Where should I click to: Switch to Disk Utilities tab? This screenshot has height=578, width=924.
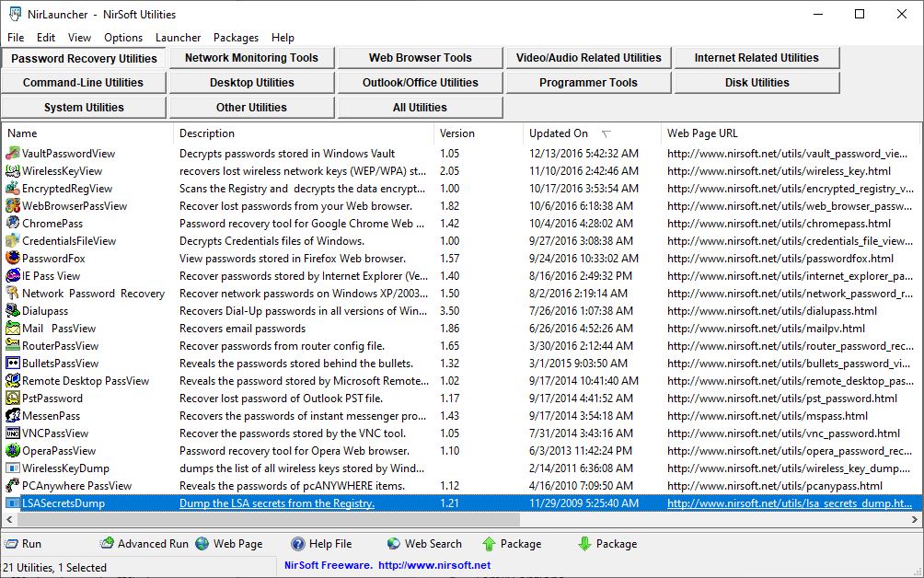[757, 83]
